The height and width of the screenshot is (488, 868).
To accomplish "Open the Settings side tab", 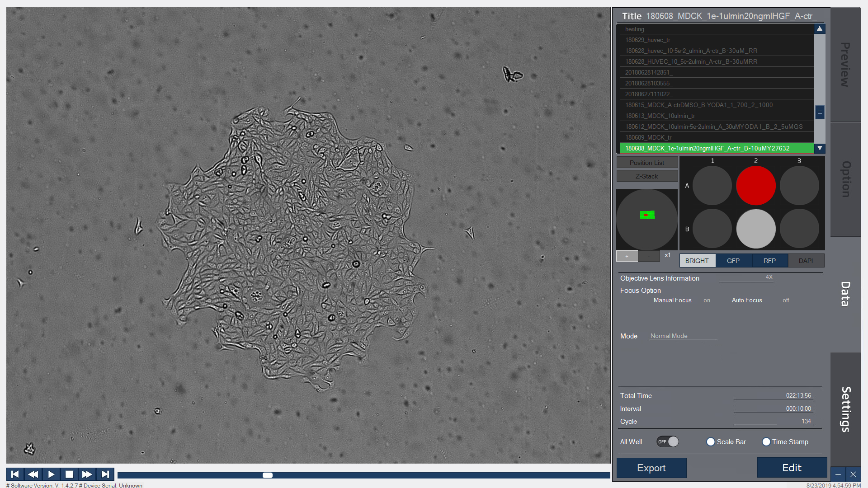I will (845, 409).
